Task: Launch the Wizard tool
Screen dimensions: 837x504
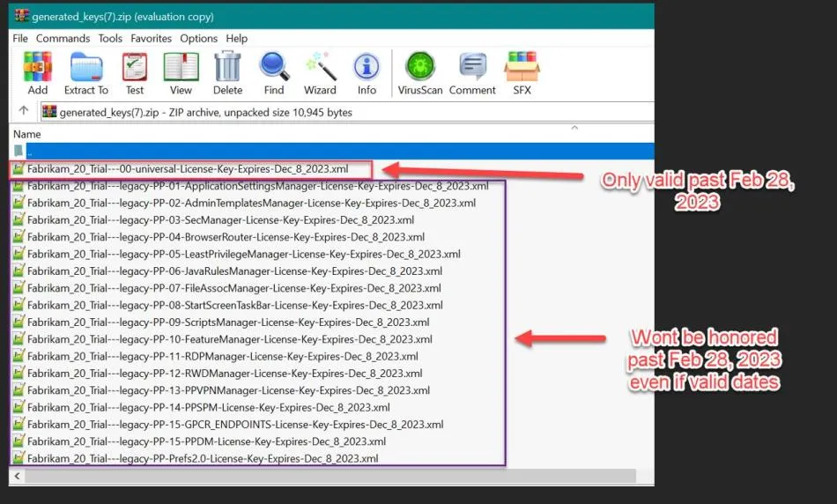Action: tap(320, 72)
